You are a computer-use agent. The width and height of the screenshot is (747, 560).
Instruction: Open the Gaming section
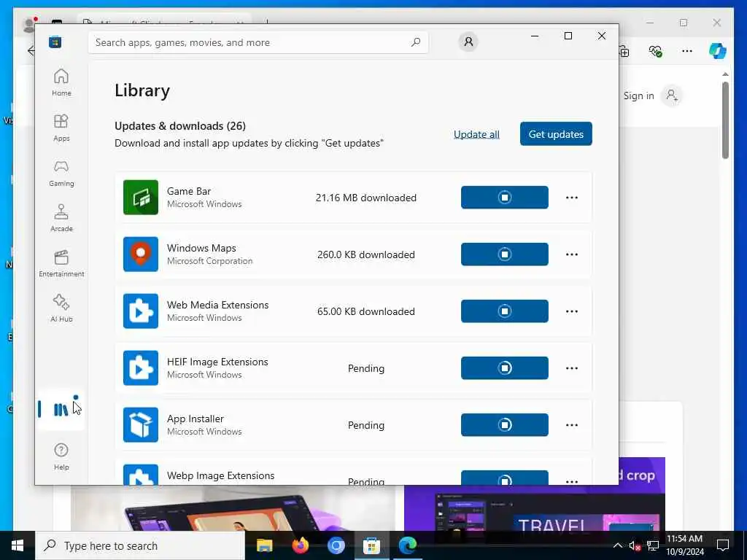click(61, 173)
